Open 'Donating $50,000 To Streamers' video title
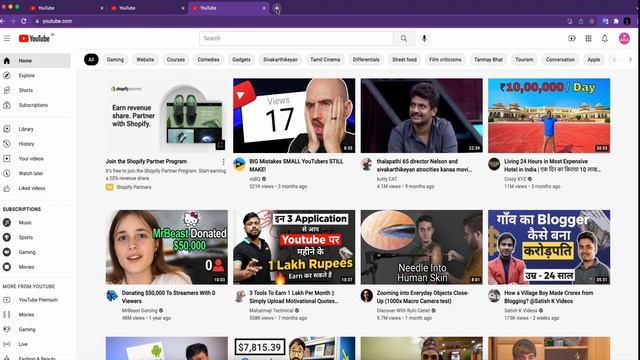The width and height of the screenshot is (640, 360). click(169, 297)
